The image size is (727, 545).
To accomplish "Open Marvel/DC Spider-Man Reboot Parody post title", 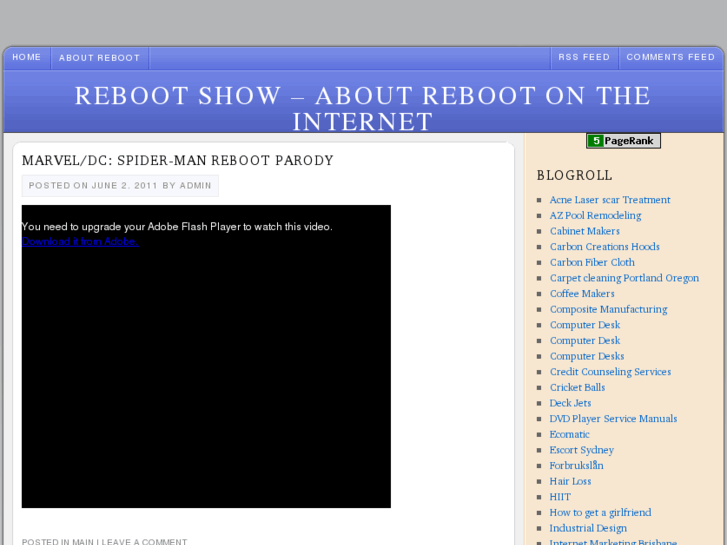I will coord(178,160).
